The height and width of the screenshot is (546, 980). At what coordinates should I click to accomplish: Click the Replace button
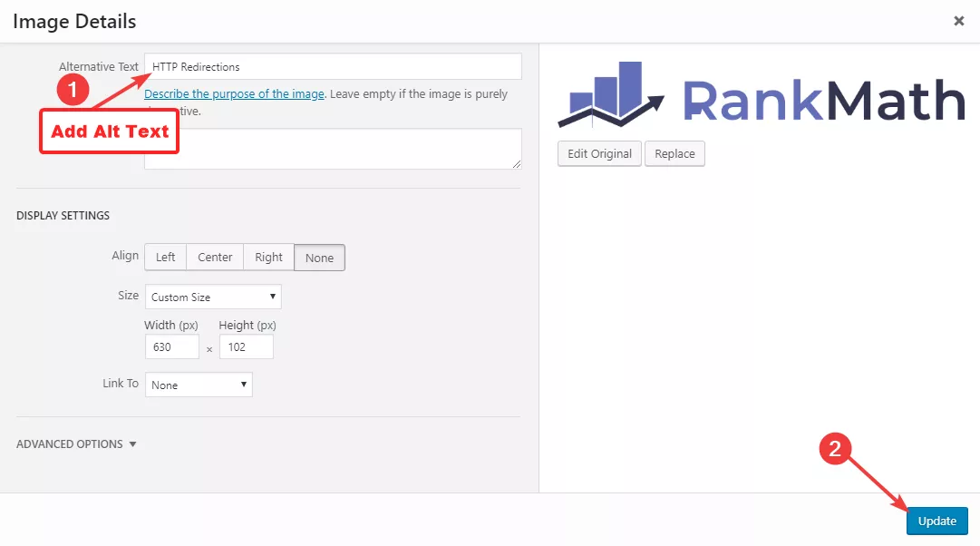(x=675, y=154)
